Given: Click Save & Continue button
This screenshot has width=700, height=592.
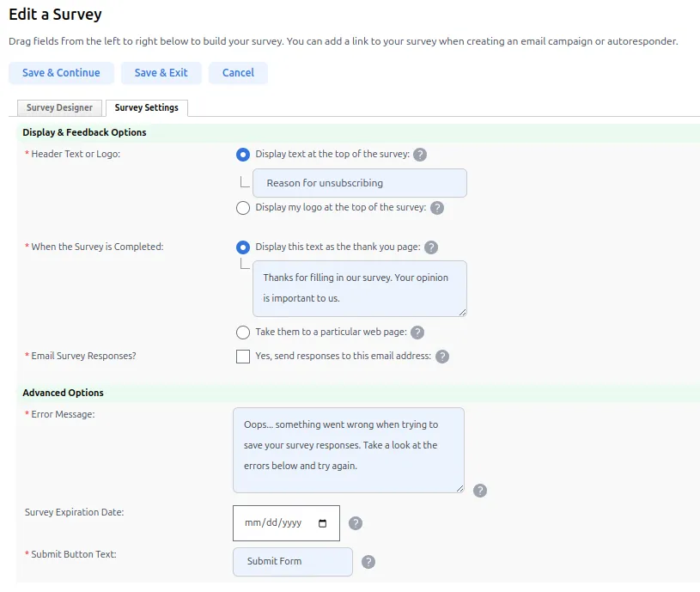Looking at the screenshot, I should click(61, 73).
